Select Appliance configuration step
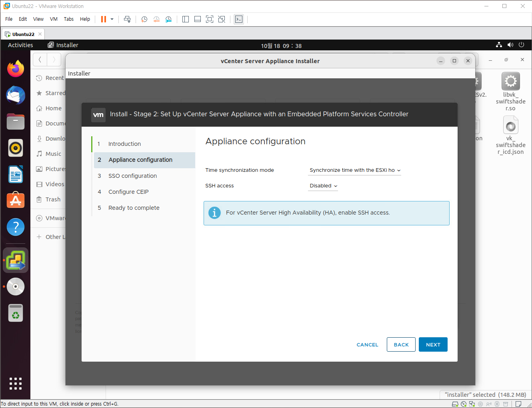The image size is (532, 408). [144, 160]
